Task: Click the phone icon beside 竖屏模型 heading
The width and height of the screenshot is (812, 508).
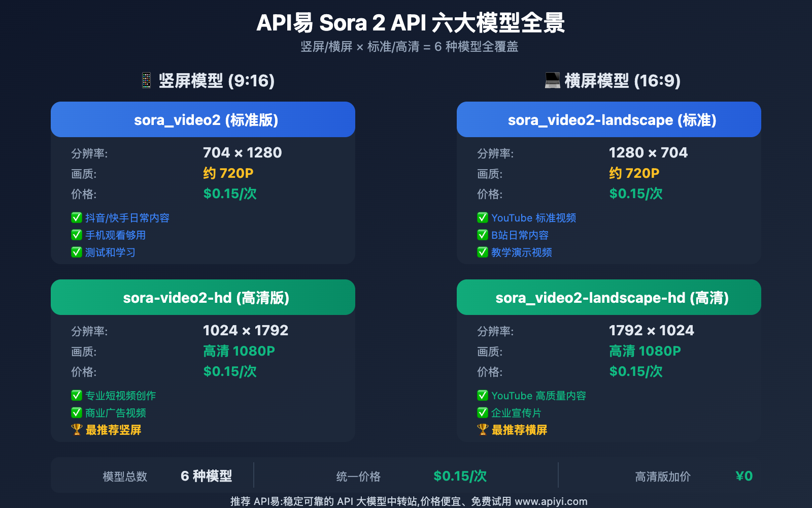Action: pos(146,80)
